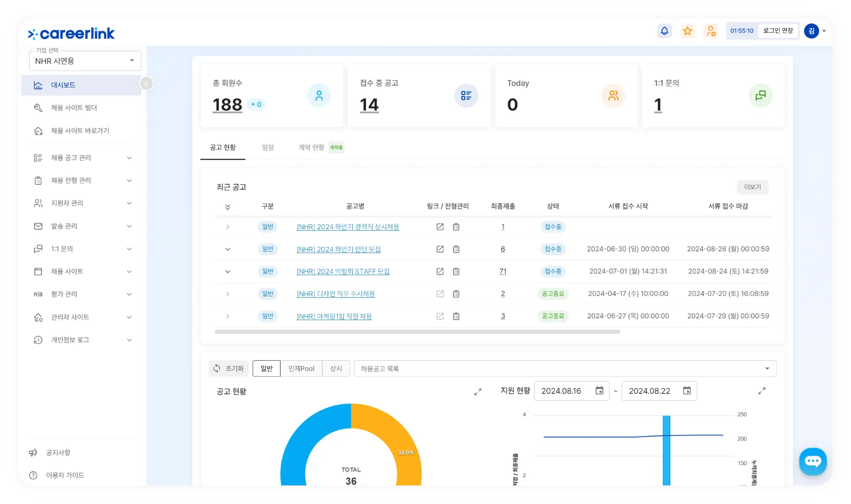The width and height of the screenshot is (851, 504).
Task: Open the 채용공고 목록 dropdown
Action: 565,369
